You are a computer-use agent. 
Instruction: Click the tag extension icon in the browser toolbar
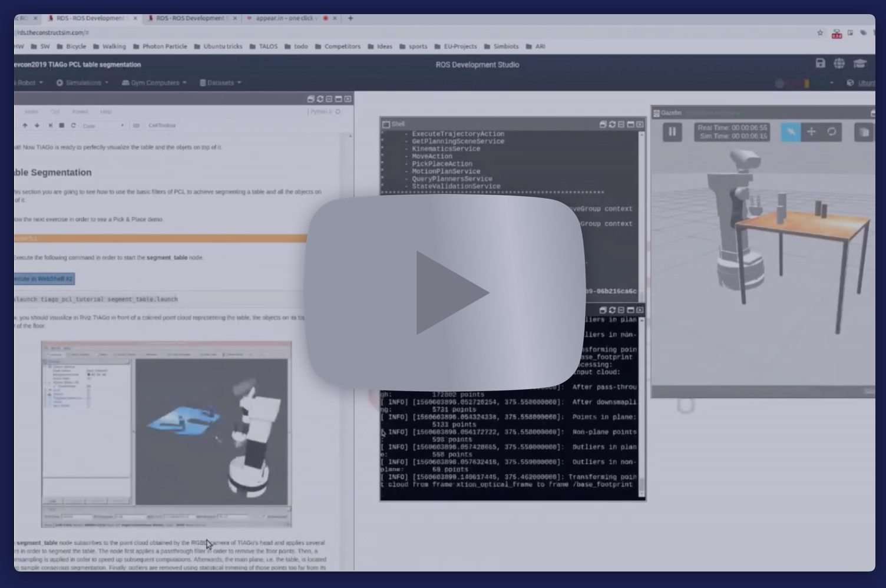click(863, 33)
